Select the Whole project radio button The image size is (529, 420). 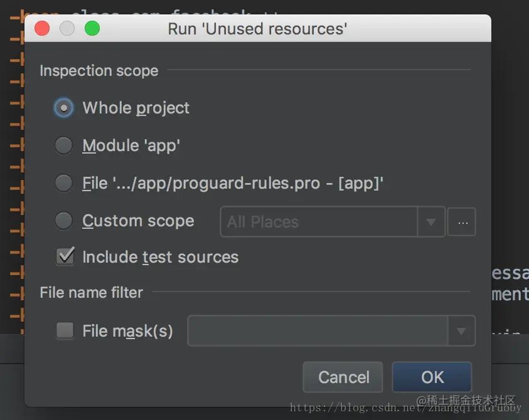[64, 108]
